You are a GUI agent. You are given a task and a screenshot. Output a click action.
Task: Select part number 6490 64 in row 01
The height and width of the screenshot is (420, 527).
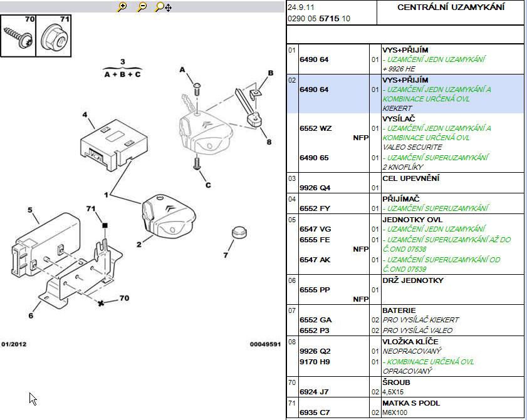(314, 59)
